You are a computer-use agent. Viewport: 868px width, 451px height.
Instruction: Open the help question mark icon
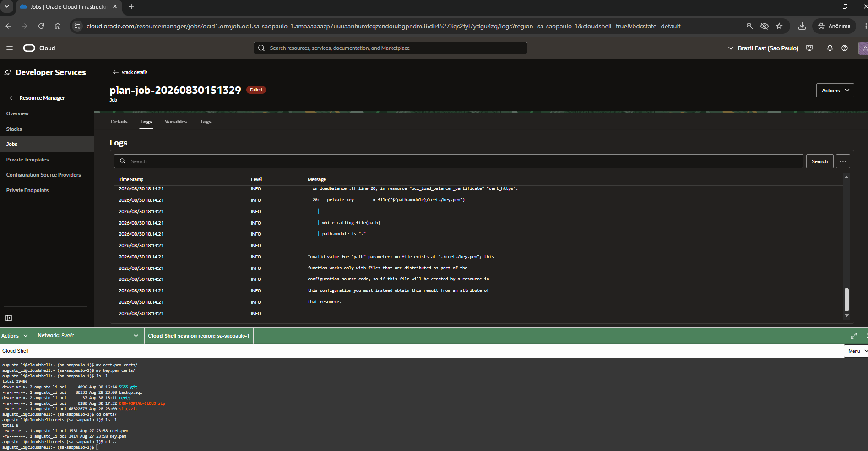(845, 48)
